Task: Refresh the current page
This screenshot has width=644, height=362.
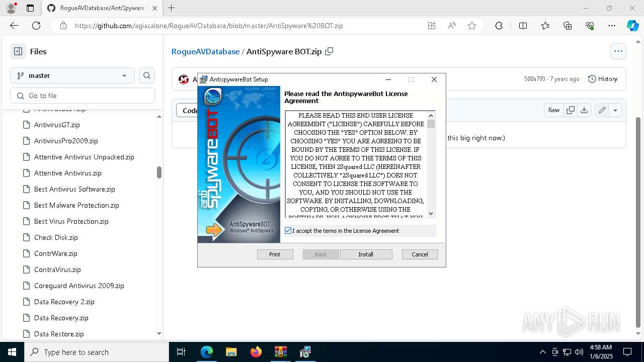Action: [x=36, y=26]
